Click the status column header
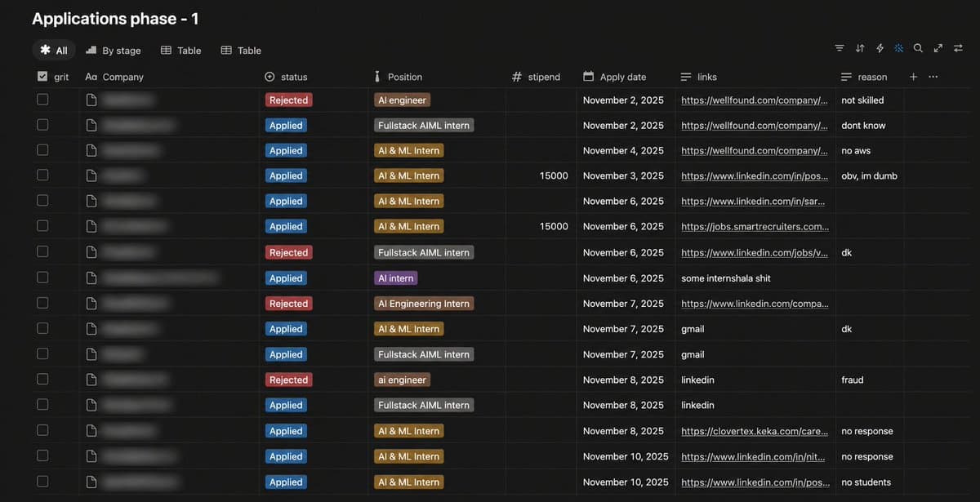This screenshot has height=502, width=980. tap(287, 77)
